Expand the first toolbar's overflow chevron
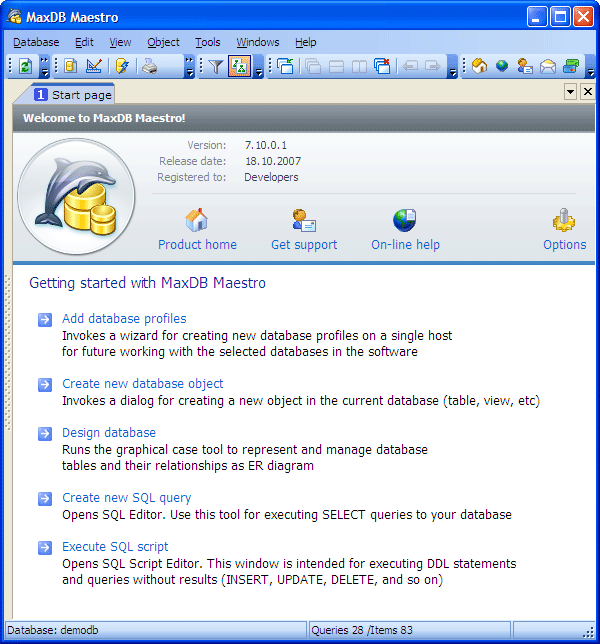600x644 pixels. (44, 67)
